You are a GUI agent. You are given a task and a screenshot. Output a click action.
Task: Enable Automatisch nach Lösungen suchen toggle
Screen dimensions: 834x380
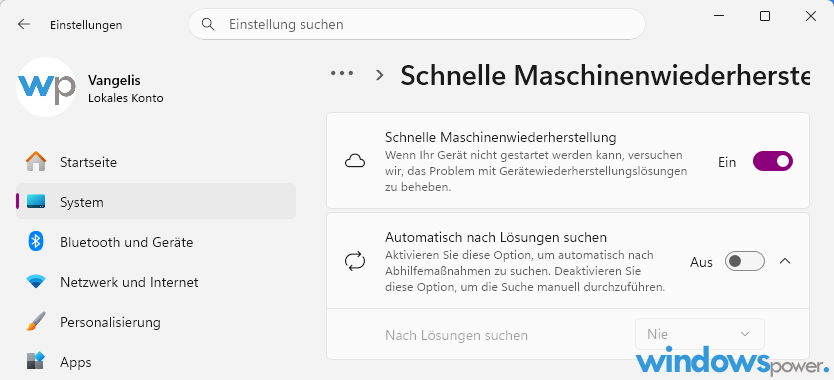pos(745,261)
